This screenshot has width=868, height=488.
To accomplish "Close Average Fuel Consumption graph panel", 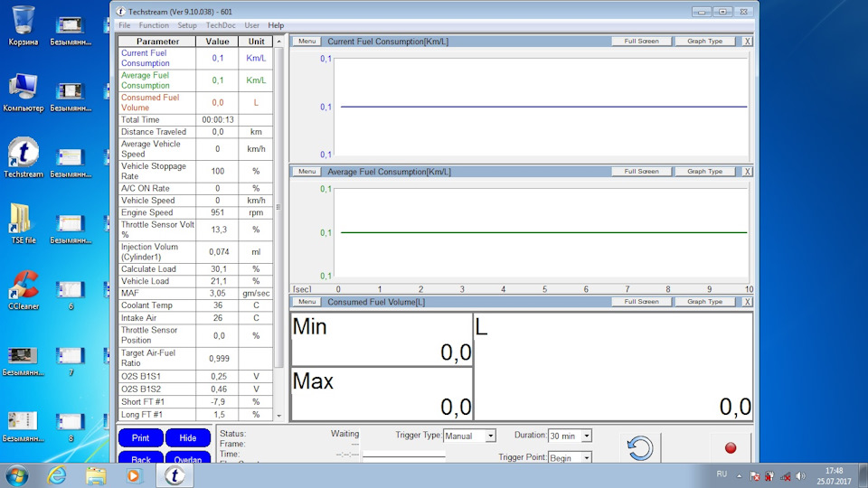I will (x=748, y=172).
